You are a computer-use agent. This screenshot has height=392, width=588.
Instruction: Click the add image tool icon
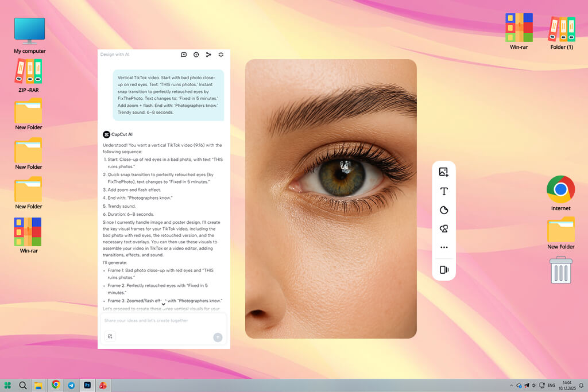pos(444,172)
